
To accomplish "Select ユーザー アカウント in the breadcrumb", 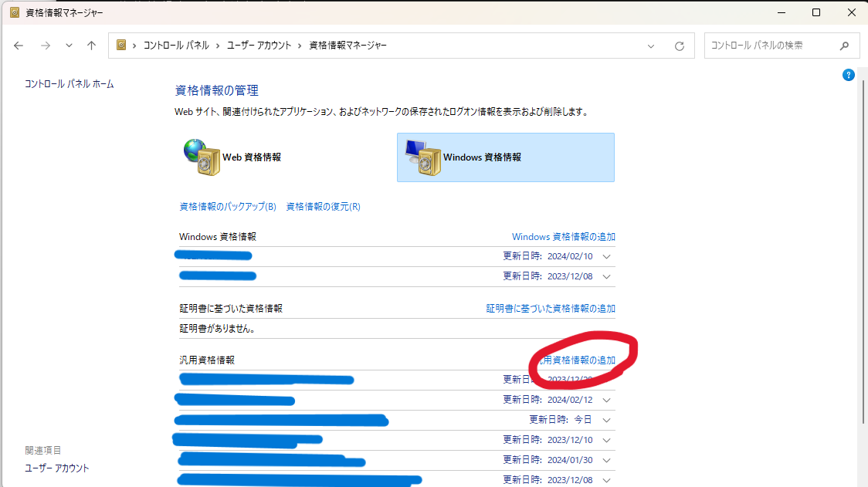I will pos(259,46).
